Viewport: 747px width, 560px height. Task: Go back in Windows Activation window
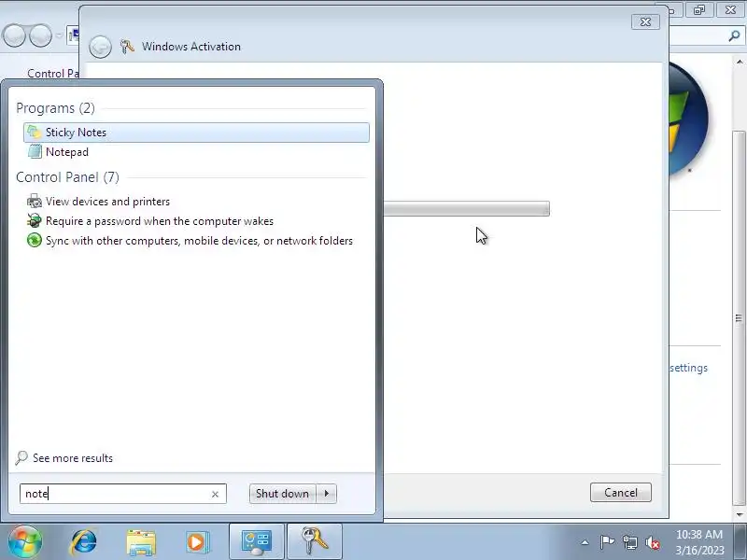coord(101,47)
